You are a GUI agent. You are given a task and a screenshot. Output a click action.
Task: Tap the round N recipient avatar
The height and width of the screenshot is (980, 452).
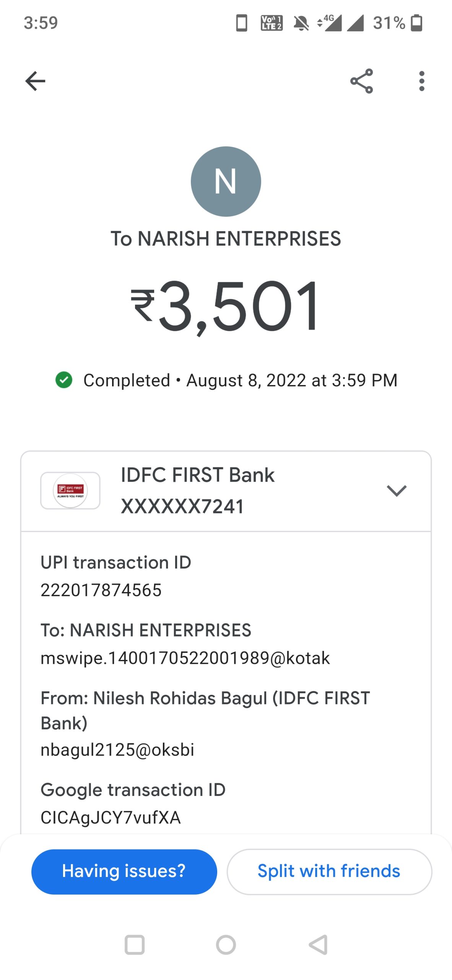[226, 181]
